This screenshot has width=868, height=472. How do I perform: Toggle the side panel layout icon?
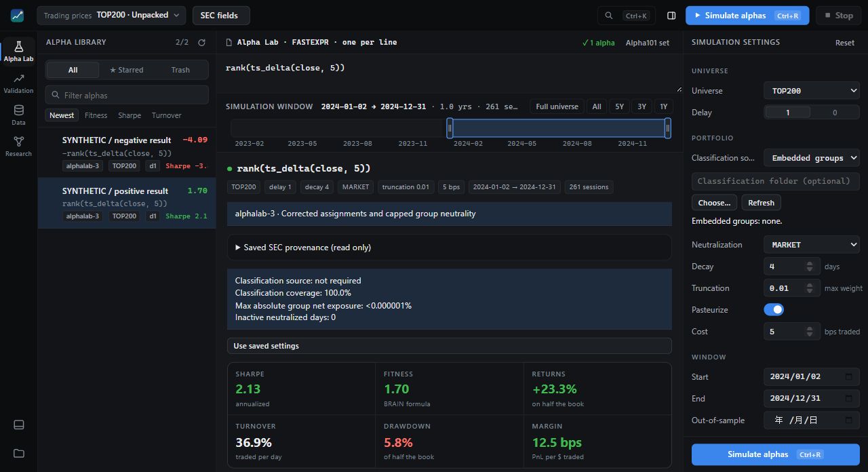pyautogui.click(x=671, y=16)
